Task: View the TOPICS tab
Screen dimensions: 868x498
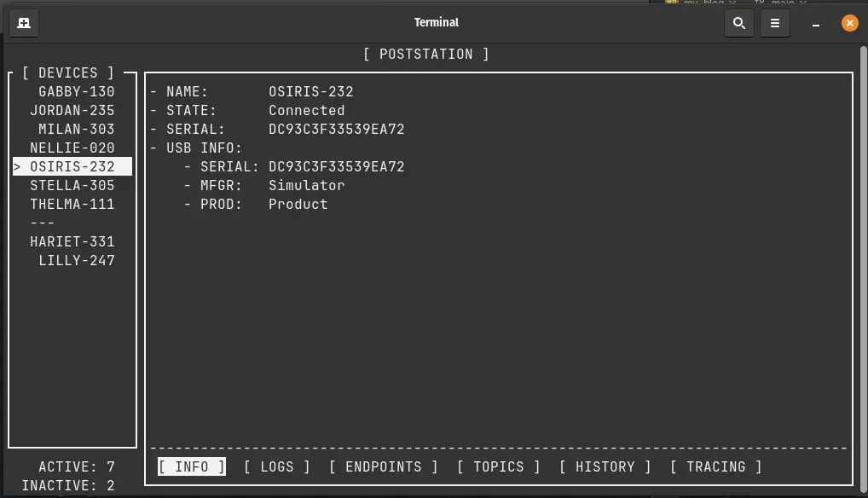Action: pyautogui.click(x=498, y=466)
